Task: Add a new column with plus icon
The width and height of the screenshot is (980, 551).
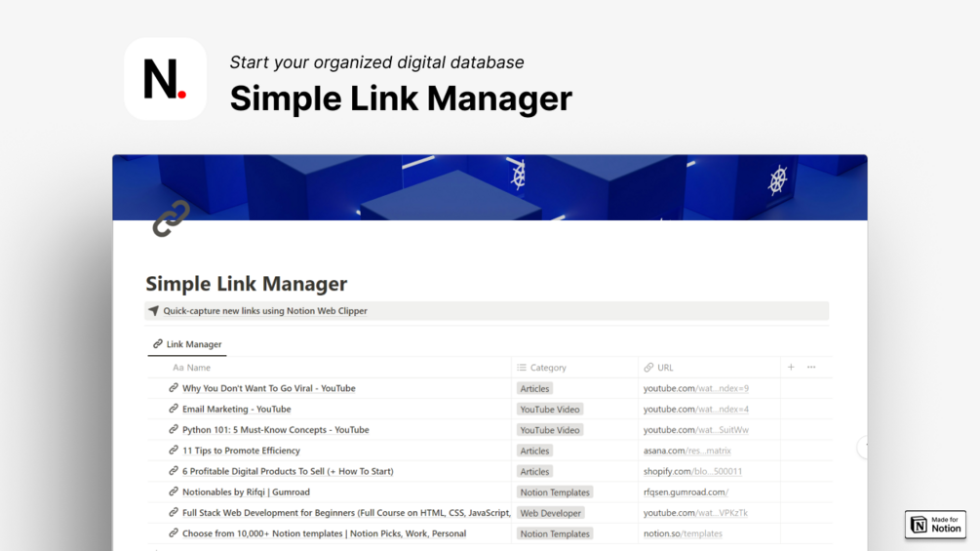Action: coord(791,368)
